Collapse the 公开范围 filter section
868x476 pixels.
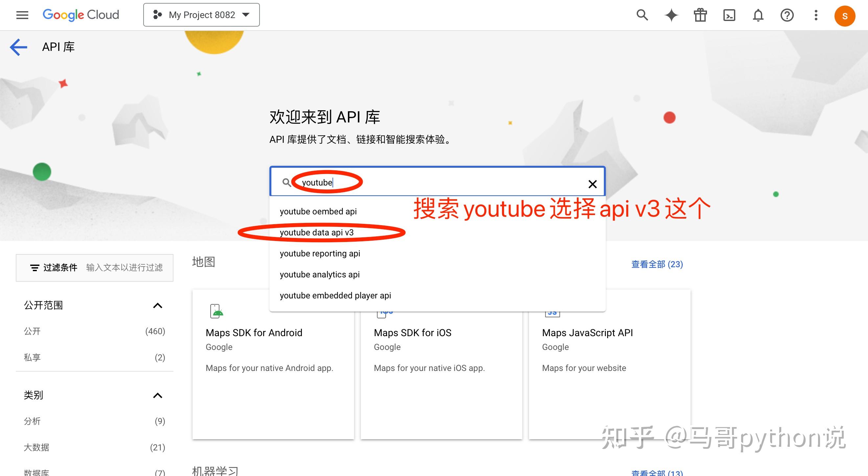click(157, 306)
